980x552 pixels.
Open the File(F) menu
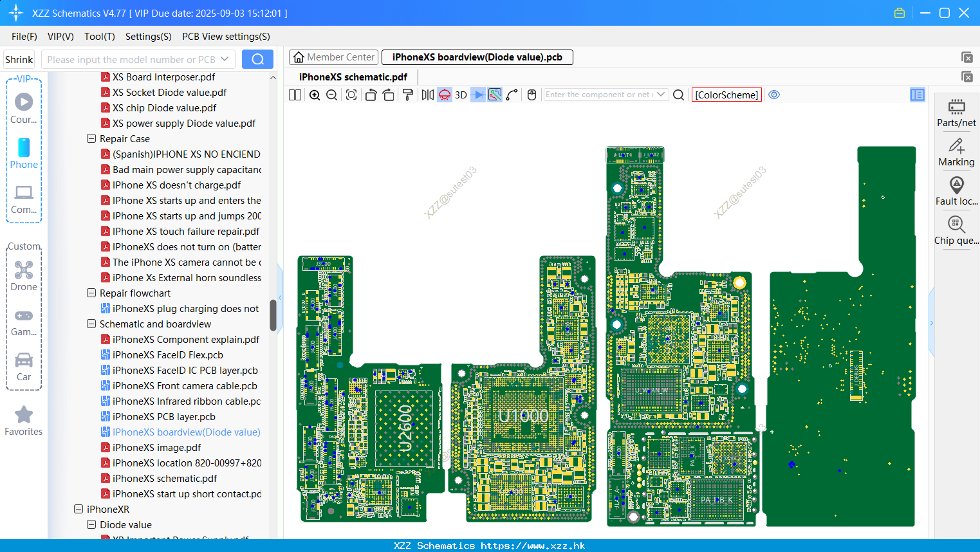click(24, 36)
